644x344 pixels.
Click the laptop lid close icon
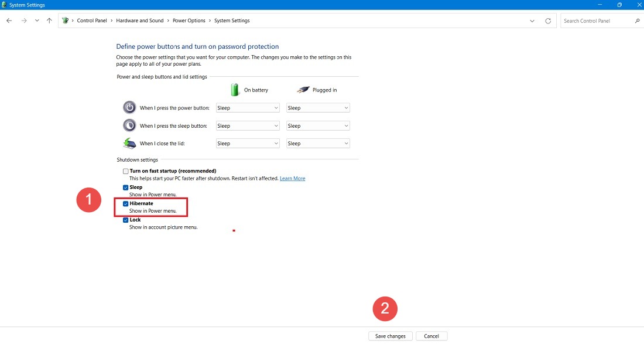point(129,142)
